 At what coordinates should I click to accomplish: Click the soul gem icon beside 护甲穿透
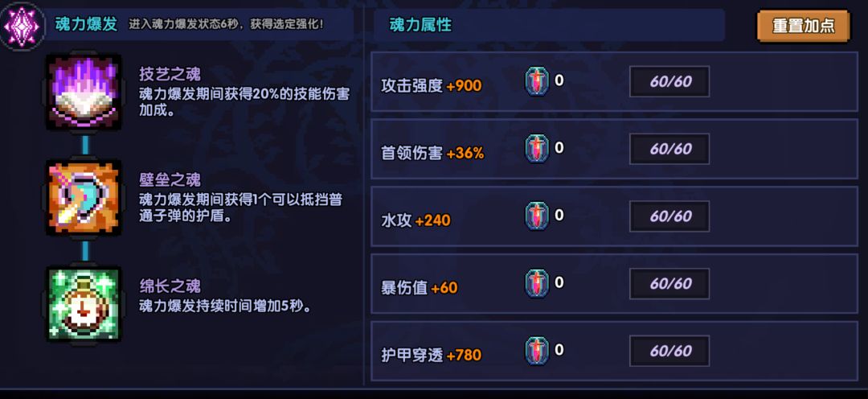(x=537, y=351)
